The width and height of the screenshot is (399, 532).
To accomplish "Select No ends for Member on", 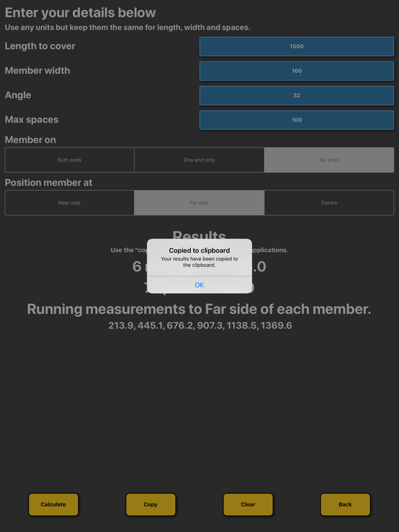I will (x=329, y=160).
